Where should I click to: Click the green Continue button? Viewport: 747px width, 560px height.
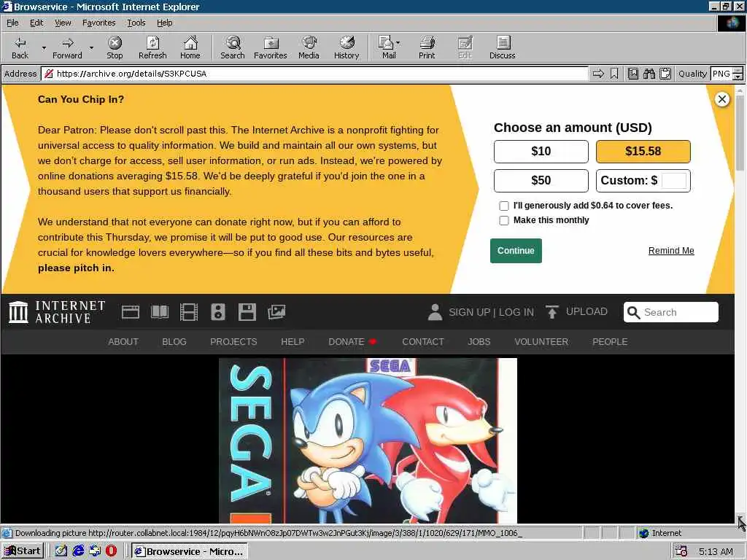pyautogui.click(x=516, y=251)
